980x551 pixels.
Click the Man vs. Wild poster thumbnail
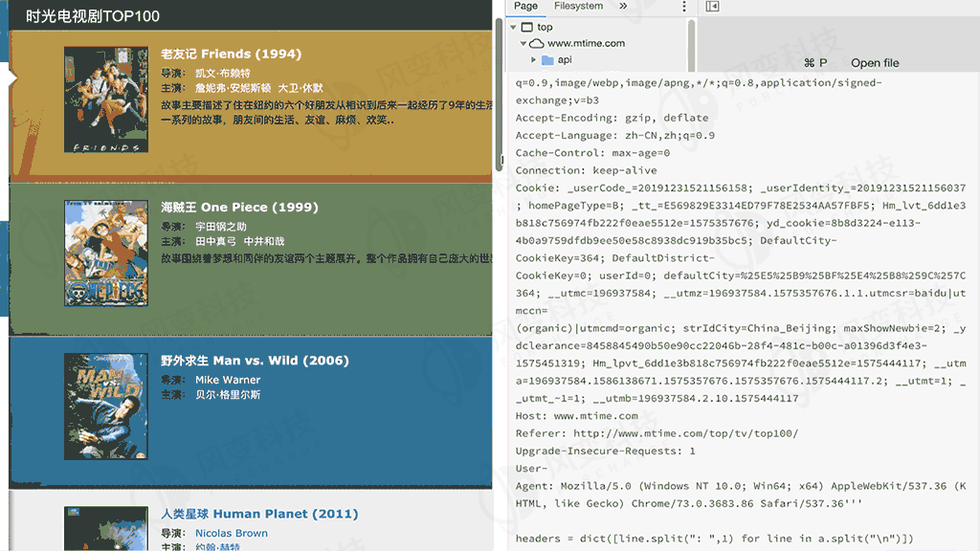pyautogui.click(x=106, y=406)
